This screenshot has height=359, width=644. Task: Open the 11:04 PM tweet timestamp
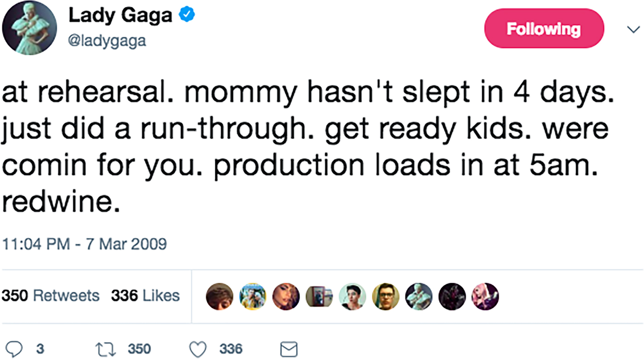pos(84,244)
